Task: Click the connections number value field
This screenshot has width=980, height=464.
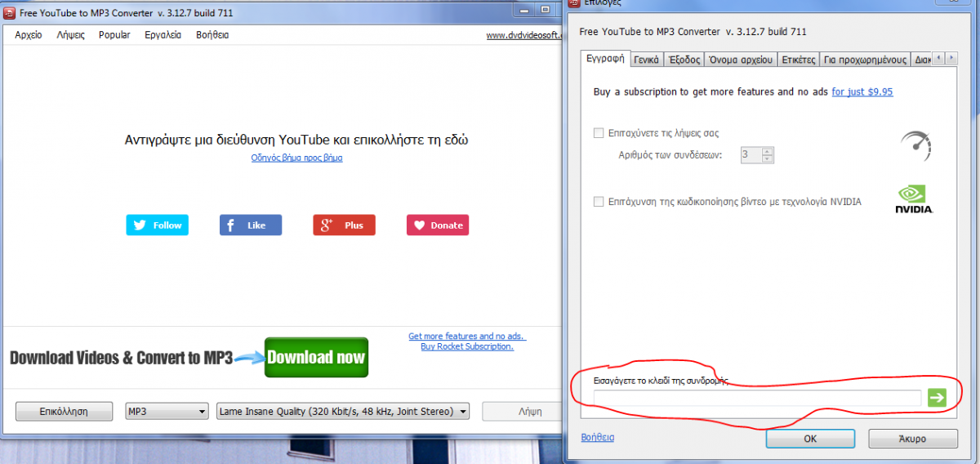Action: click(x=751, y=155)
